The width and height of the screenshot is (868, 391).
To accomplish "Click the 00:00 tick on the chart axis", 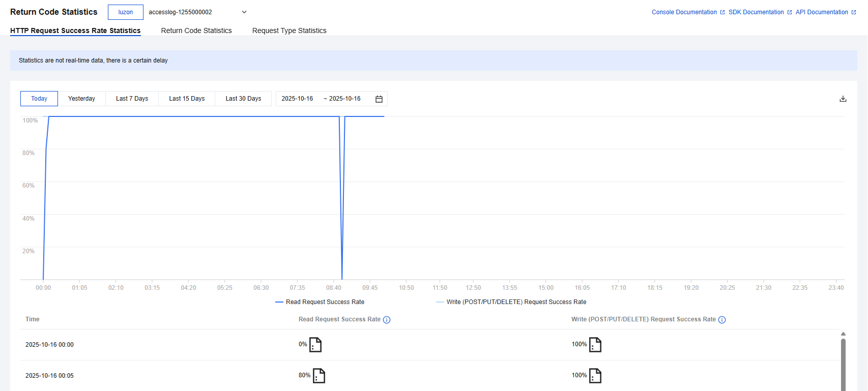I will tap(43, 288).
